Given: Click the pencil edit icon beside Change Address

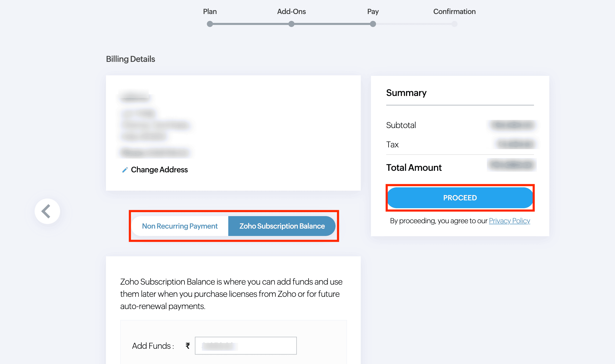Looking at the screenshot, I should pos(125,170).
